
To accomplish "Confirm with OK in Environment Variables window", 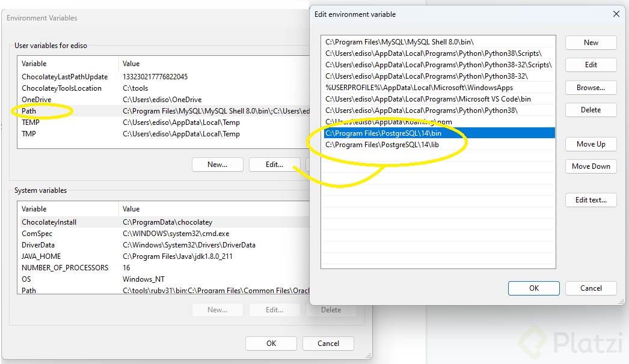I will (x=271, y=344).
